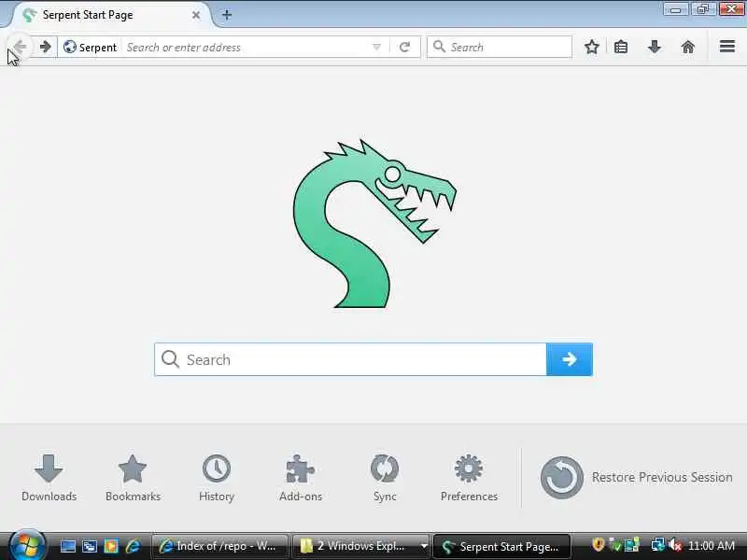Launch Internet Explorer from quick launch

[134, 546]
